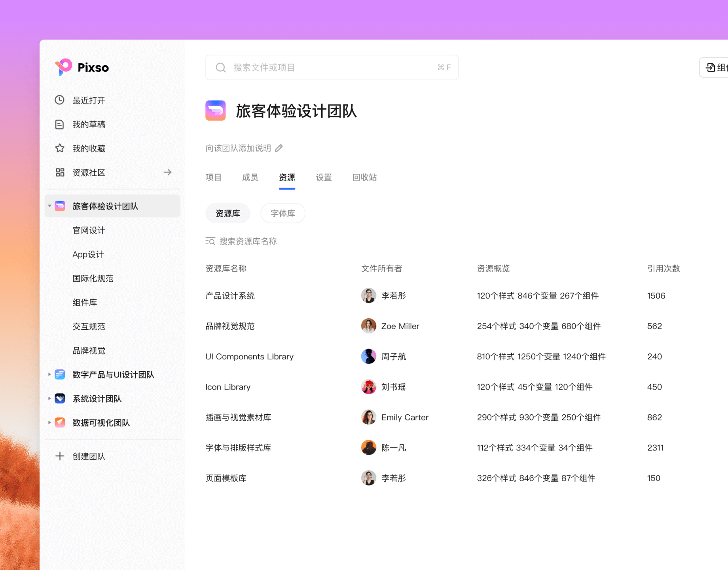This screenshot has height=570, width=728.
Task: Open 最近打开 via the clock icon
Action: tap(60, 100)
